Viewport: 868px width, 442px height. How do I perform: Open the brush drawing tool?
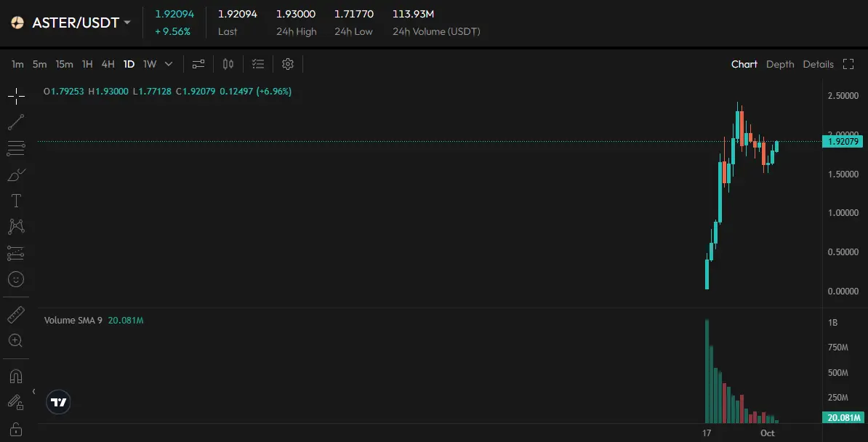[x=16, y=174]
